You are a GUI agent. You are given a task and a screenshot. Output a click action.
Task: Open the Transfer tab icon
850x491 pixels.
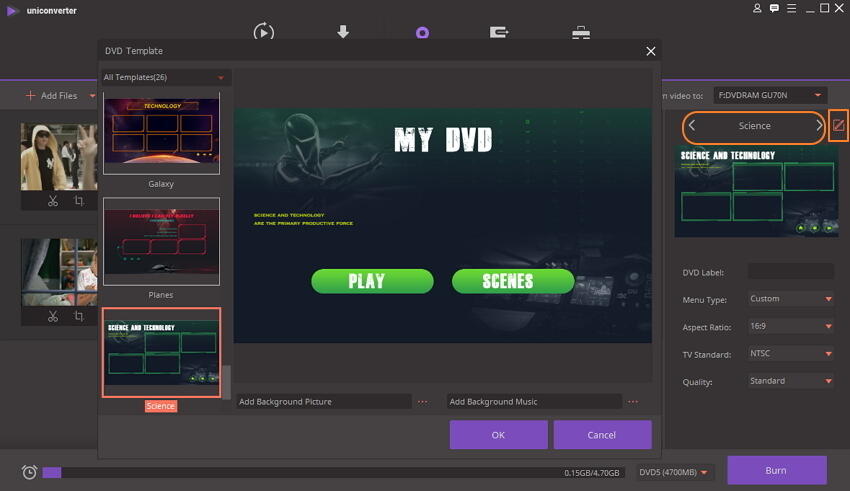pyautogui.click(x=499, y=33)
